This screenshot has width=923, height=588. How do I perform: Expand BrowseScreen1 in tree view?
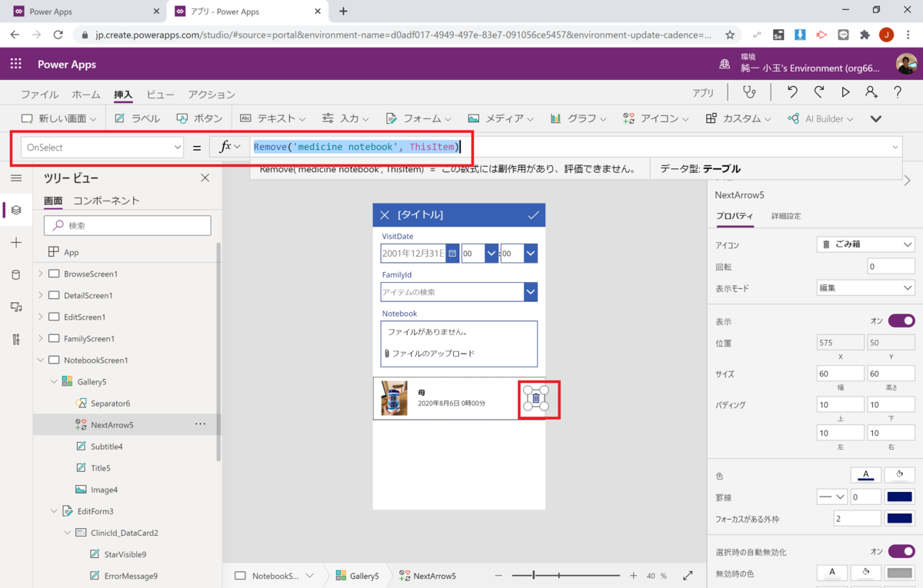pos(41,274)
